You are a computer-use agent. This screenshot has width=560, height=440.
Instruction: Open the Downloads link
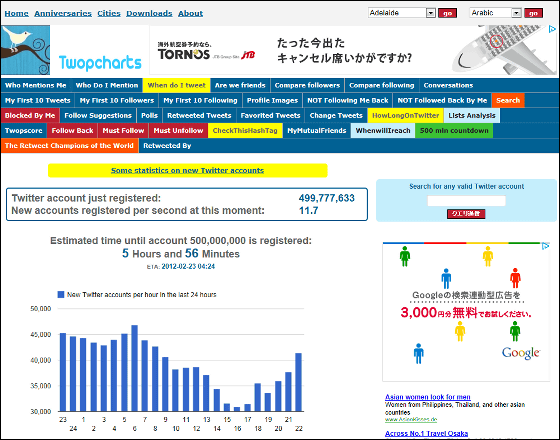click(x=149, y=13)
